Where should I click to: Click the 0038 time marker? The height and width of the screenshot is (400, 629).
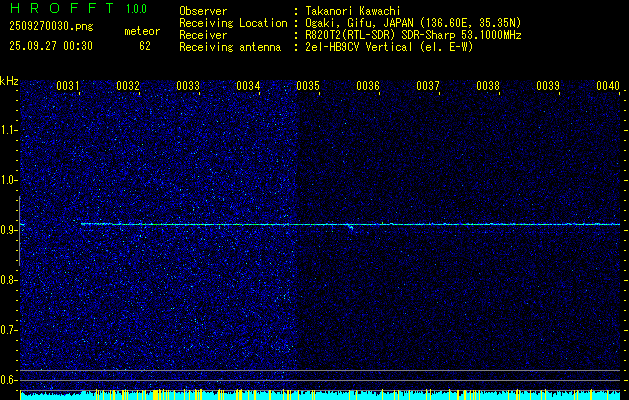click(x=488, y=86)
